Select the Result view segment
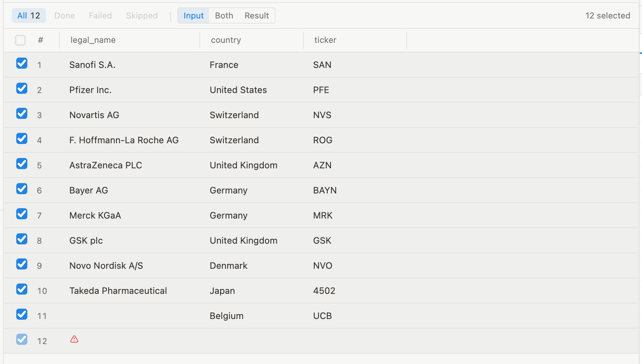Image resolution: width=642 pixels, height=364 pixels. 257,16
